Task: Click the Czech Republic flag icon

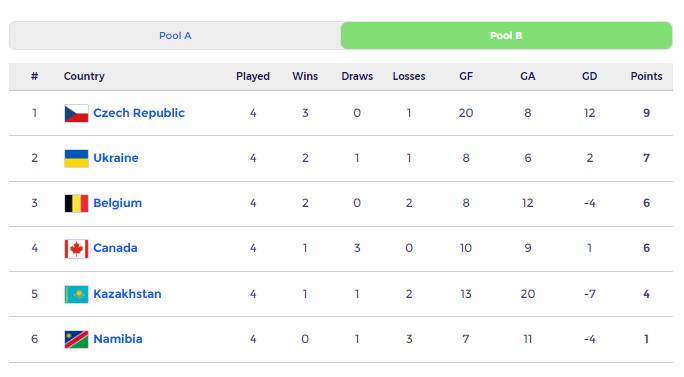Action: coord(76,113)
